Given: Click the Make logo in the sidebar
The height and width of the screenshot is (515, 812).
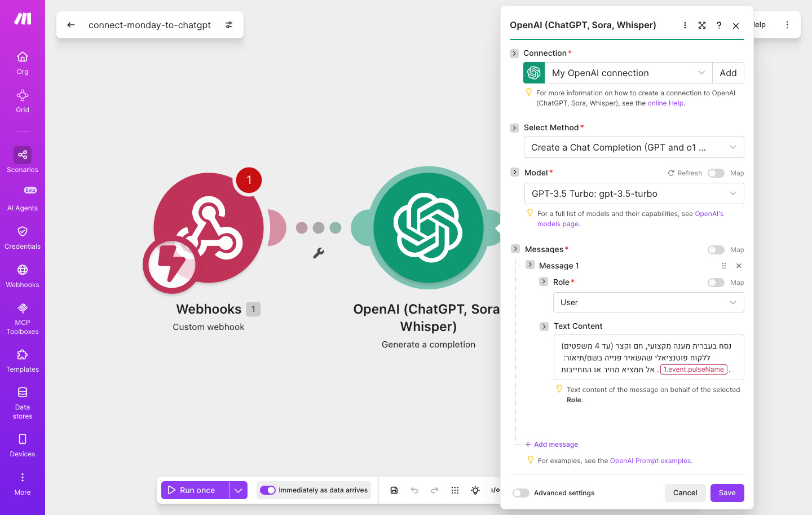Looking at the screenshot, I should (x=23, y=19).
